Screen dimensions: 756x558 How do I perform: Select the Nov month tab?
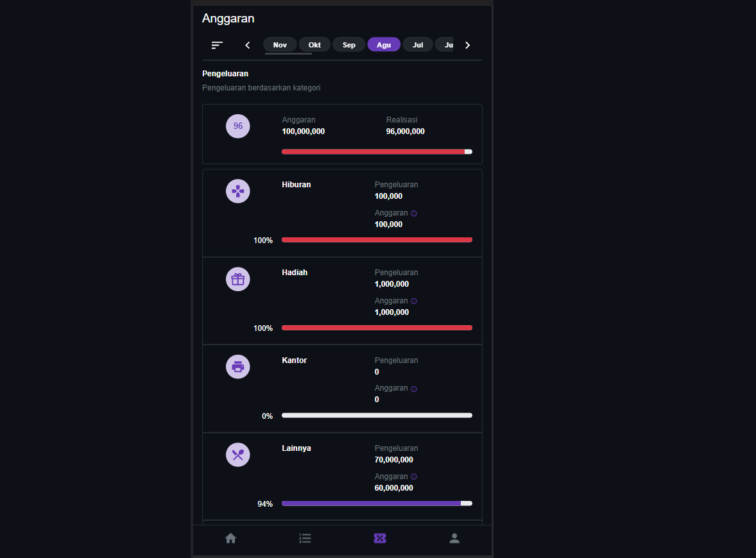click(280, 45)
